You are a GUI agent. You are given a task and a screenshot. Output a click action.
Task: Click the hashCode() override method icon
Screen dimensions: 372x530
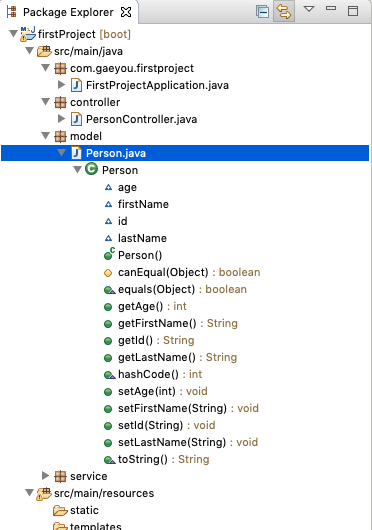tap(110, 375)
